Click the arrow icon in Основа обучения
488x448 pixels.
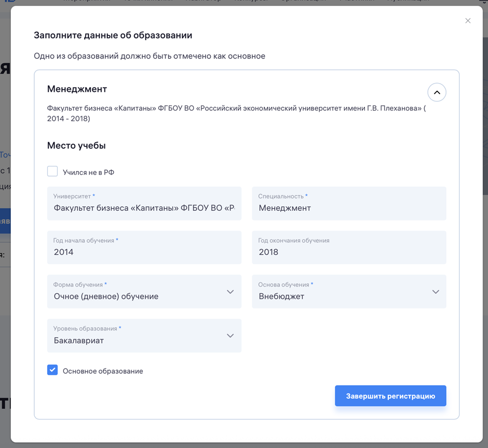click(x=436, y=292)
